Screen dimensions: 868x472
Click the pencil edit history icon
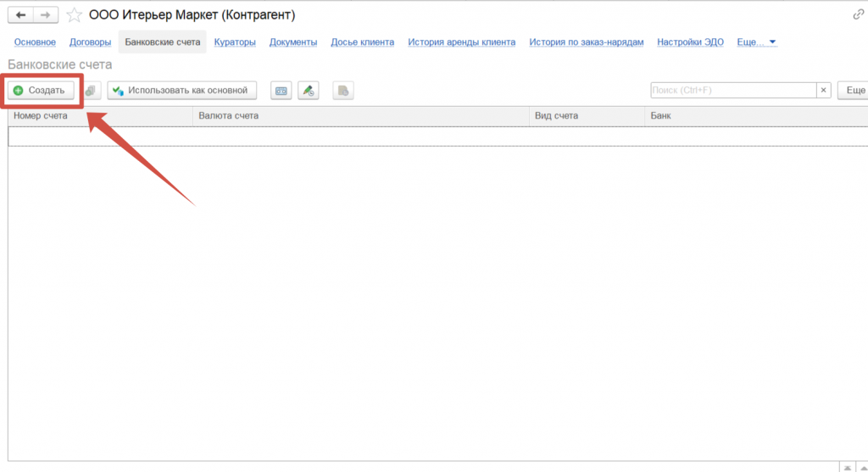[x=309, y=91]
